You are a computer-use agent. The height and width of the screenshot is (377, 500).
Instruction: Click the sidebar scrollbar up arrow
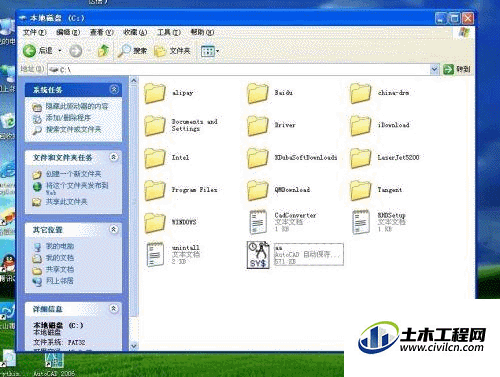click(x=134, y=81)
